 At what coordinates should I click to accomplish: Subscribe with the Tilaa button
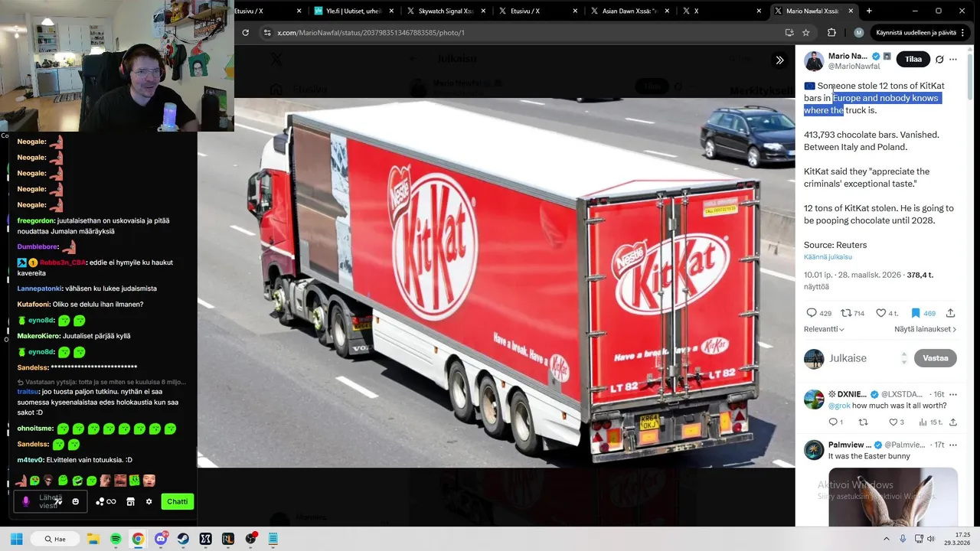(913, 59)
